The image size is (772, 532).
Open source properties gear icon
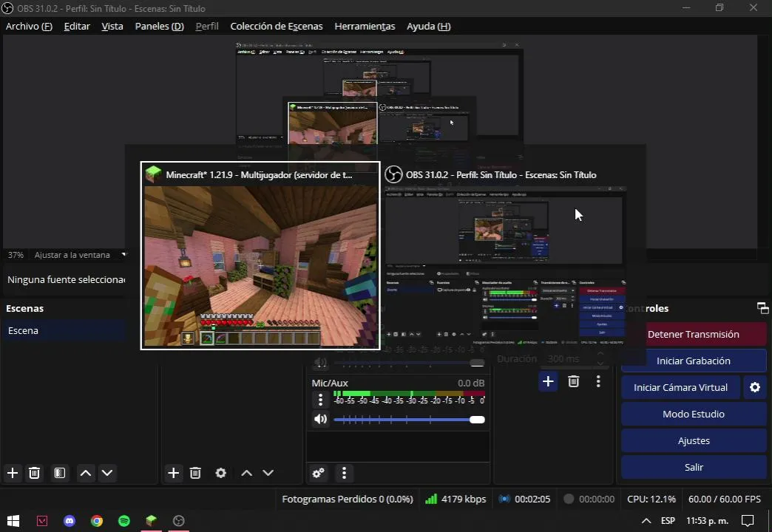[x=221, y=473]
